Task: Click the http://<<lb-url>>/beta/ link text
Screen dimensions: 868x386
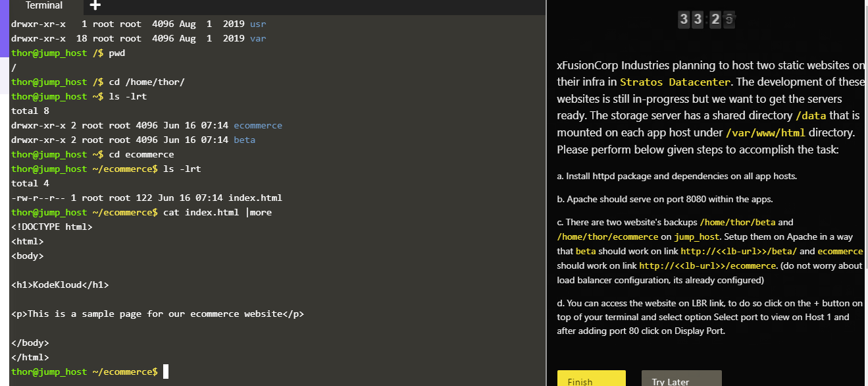Action: point(739,251)
